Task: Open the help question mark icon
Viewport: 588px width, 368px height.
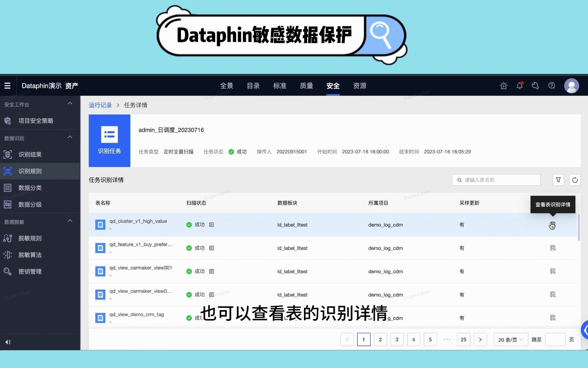Action: [x=552, y=86]
